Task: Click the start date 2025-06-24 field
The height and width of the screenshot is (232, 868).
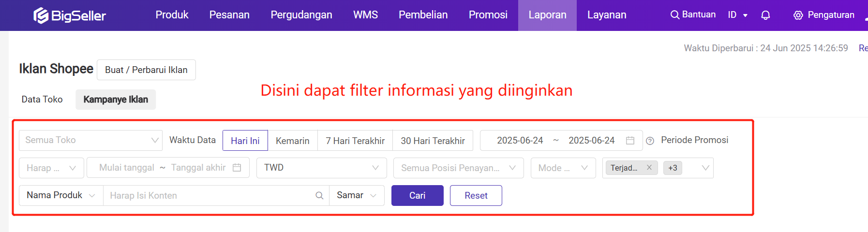Action: coord(520,140)
